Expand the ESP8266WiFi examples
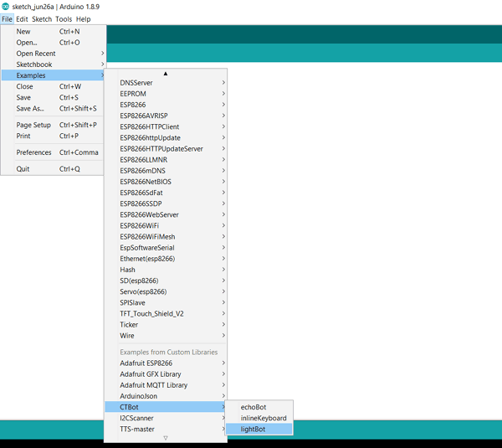The width and height of the screenshot is (502, 448). point(166,225)
